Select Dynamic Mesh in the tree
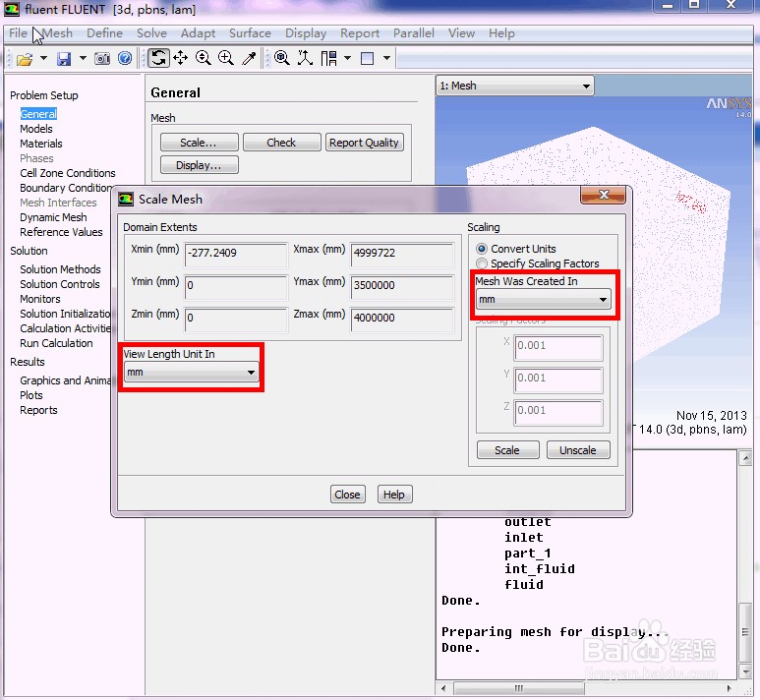Image resolution: width=760 pixels, height=700 pixels. pyautogui.click(x=53, y=217)
